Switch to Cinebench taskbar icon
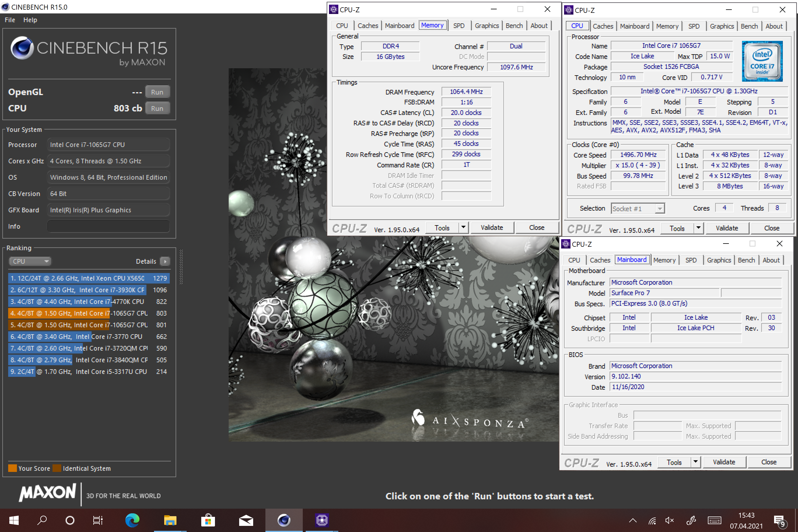Viewport: 798px width, 532px height. click(284, 520)
